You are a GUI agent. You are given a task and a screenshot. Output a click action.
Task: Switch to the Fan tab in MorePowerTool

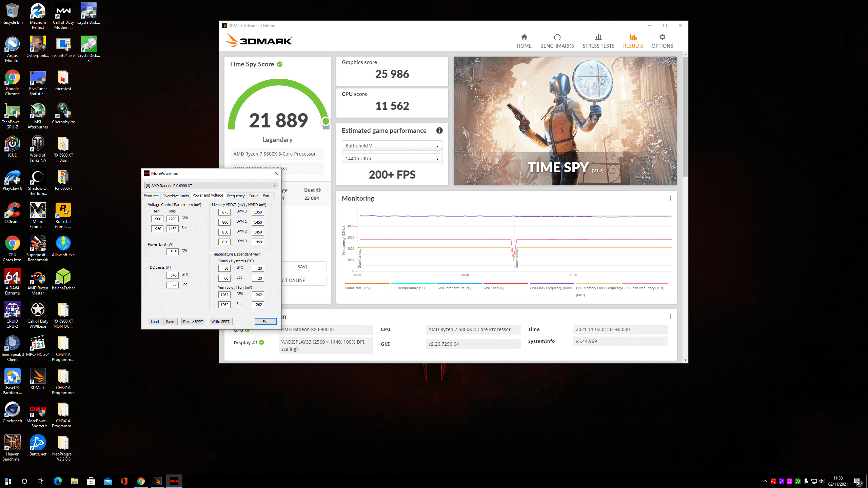pos(266,196)
